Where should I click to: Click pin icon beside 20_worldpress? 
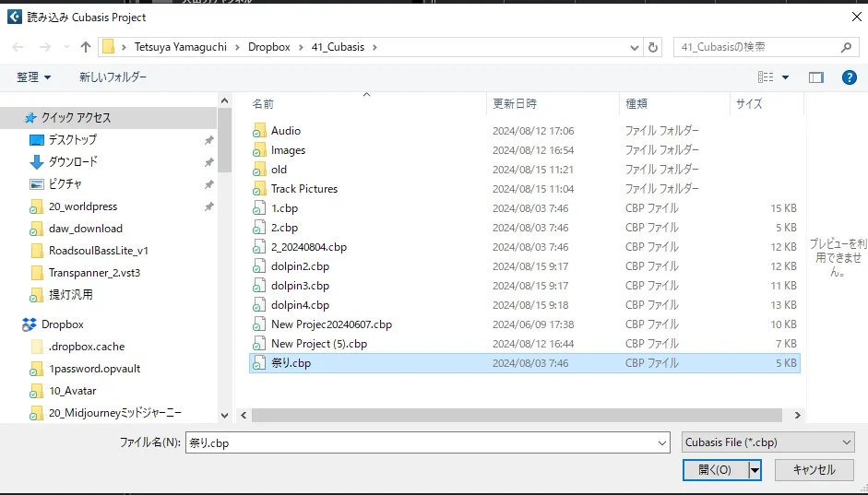tap(208, 206)
